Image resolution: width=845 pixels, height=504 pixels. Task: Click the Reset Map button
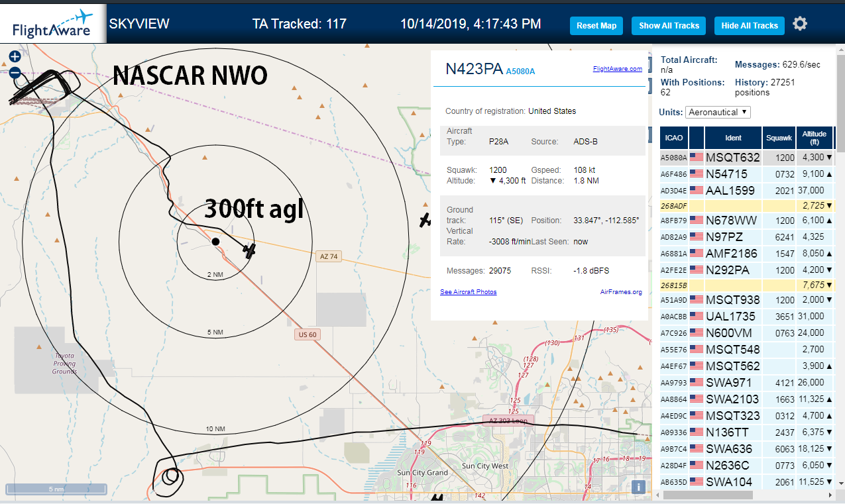click(x=596, y=26)
